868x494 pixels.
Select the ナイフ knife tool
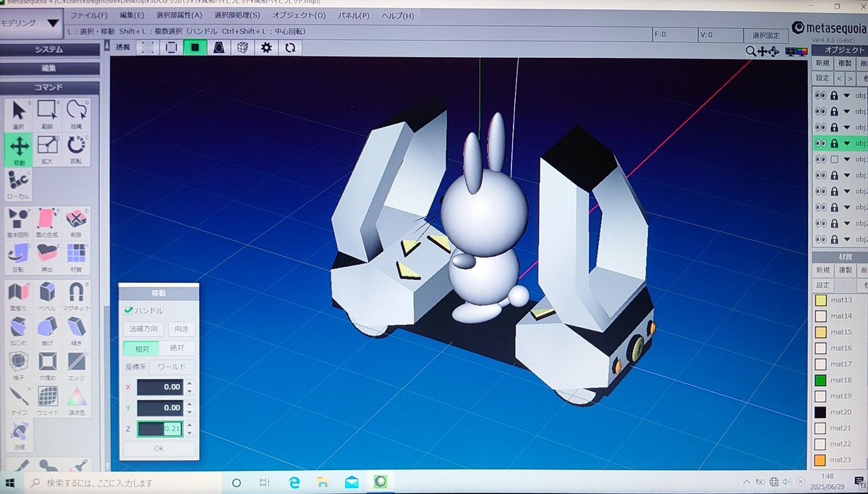[x=19, y=400]
